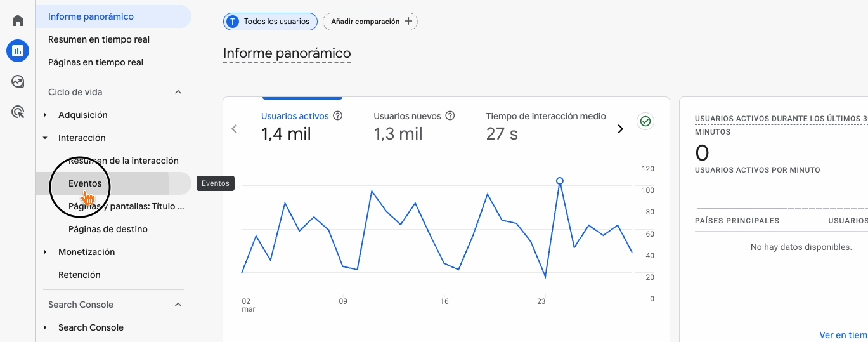868x342 pixels.
Task: Show previous metrics with left arrow
Action: pyautogui.click(x=234, y=129)
